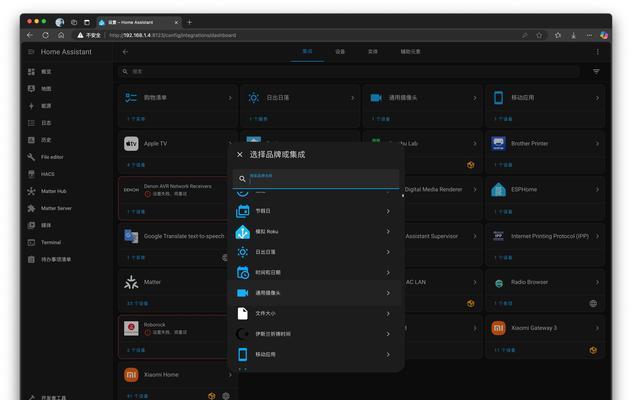Open the devices link on Apple TV card
Image resolution: width=632 pixels, height=400 pixels.
[x=136, y=165]
